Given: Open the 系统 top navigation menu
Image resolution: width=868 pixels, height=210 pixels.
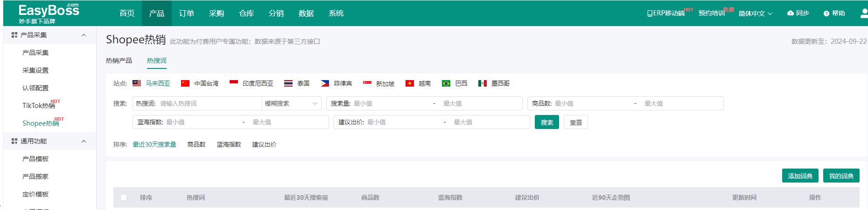Looking at the screenshot, I should tap(336, 13).
